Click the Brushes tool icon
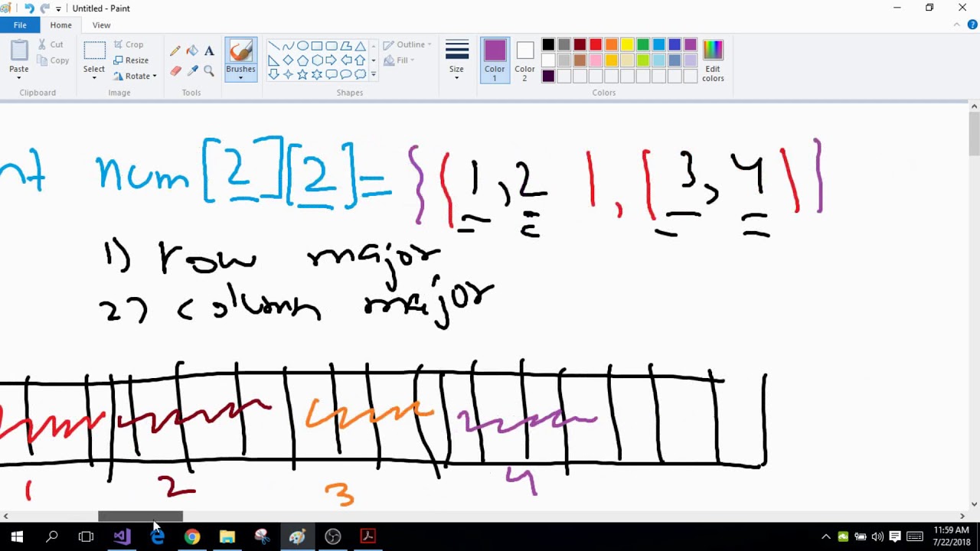Viewport: 980px width, 551px height. 240,51
